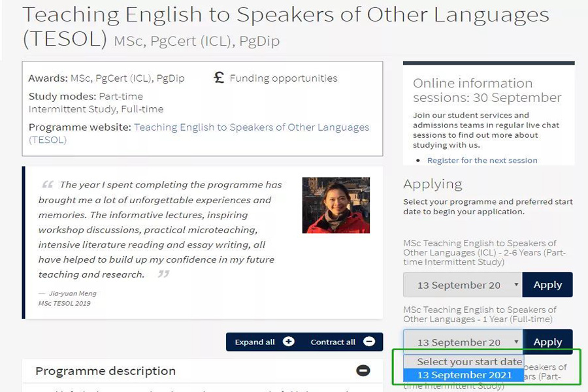Collapse Programme description with the minus icon
Image resolution: width=588 pixels, height=392 pixels.
[x=363, y=370]
